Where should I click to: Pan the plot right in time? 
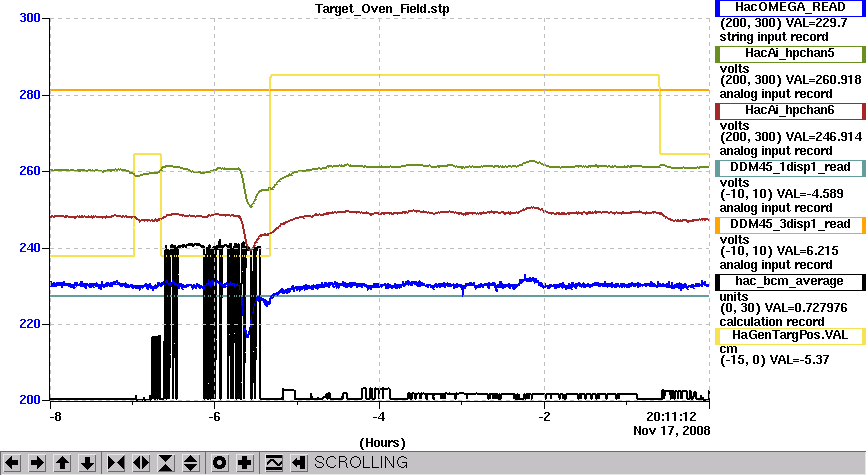[x=37, y=462]
